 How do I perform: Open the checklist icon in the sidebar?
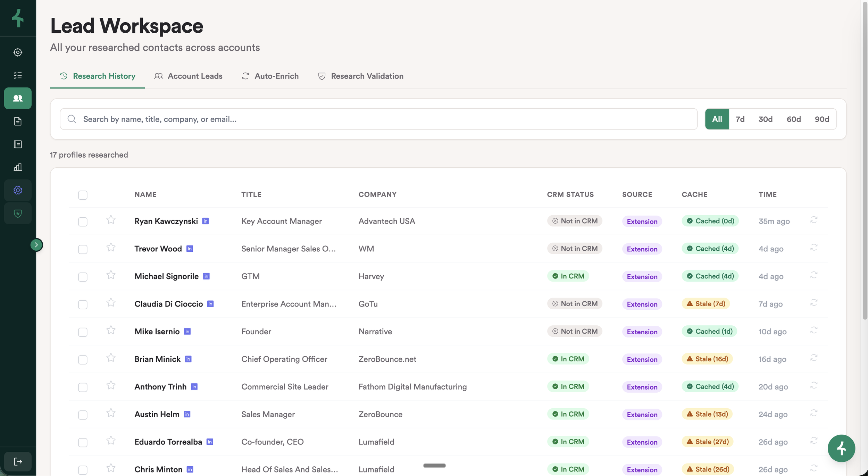click(18, 75)
